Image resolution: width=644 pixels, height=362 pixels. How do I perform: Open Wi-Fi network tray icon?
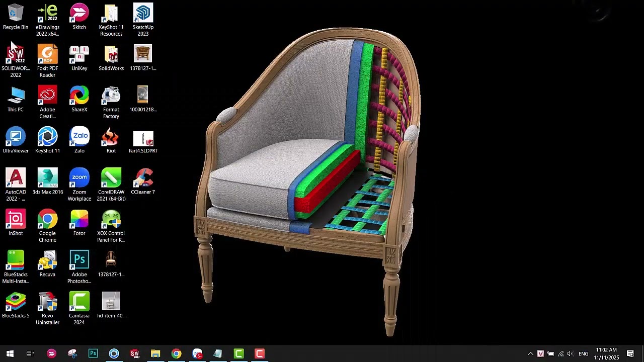point(560,354)
